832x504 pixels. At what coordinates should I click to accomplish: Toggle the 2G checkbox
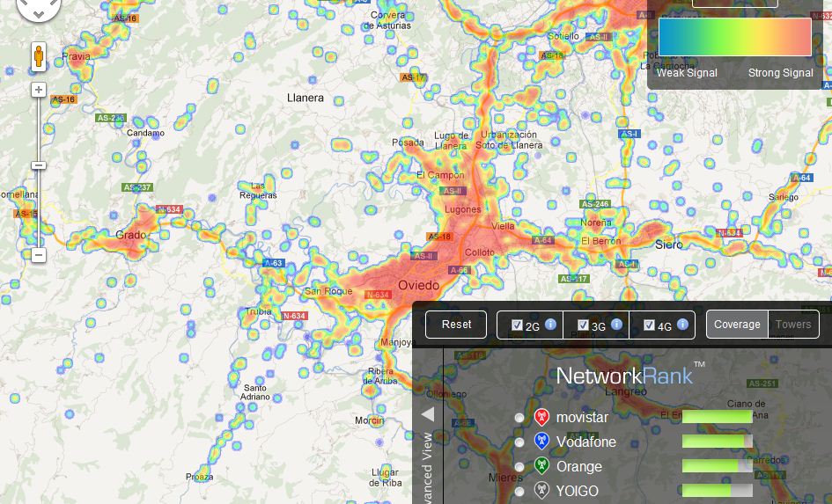[517, 325]
